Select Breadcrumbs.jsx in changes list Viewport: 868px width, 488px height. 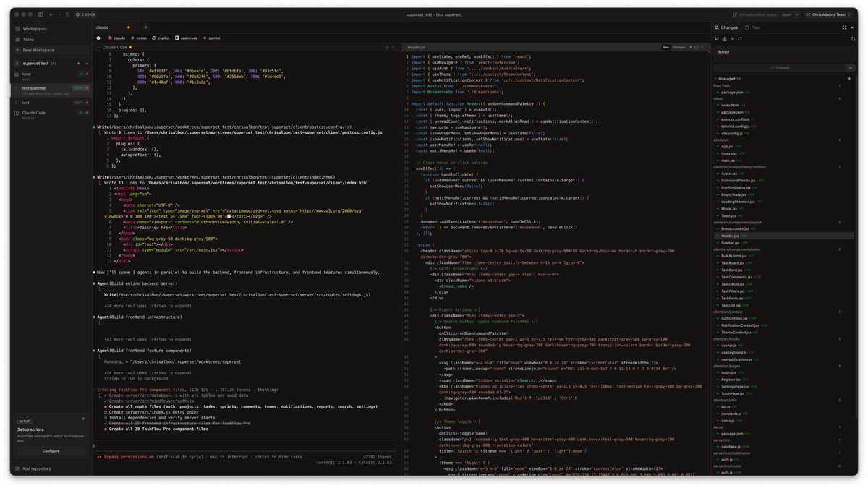point(784,228)
